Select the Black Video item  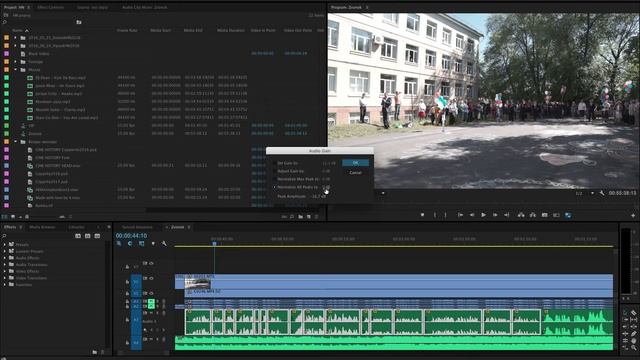tap(39, 53)
